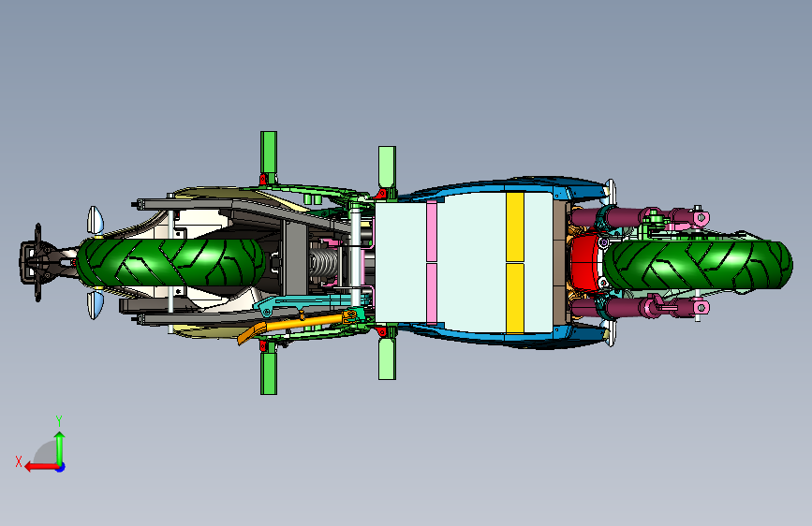The image size is (812, 526).
Task: Select the lower pink stripe on the body
Action: tap(431, 293)
